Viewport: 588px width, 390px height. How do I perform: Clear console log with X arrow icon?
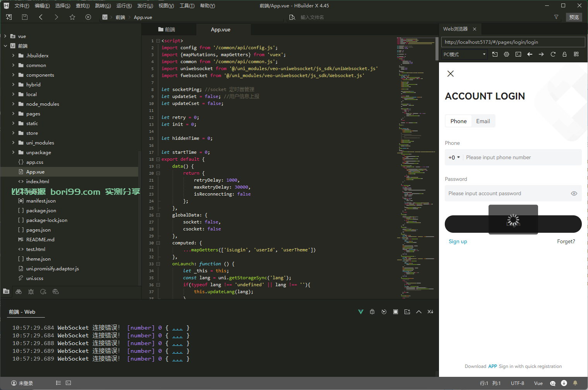(x=430, y=312)
